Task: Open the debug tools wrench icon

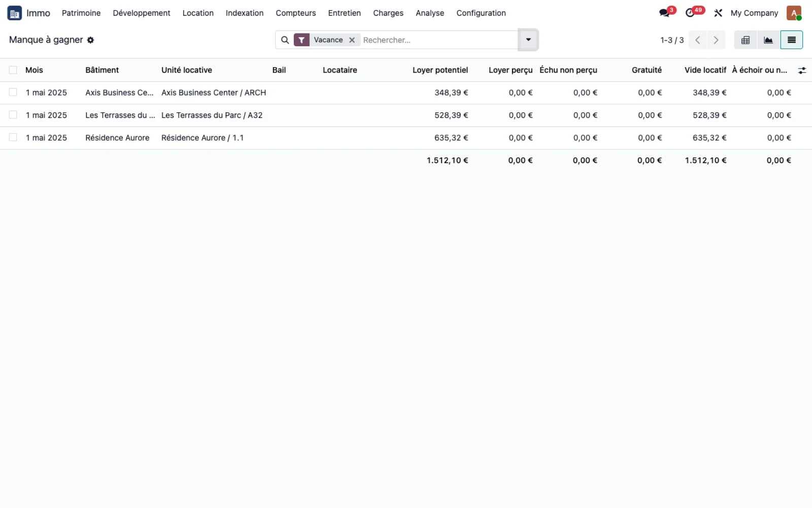Action: (718, 13)
